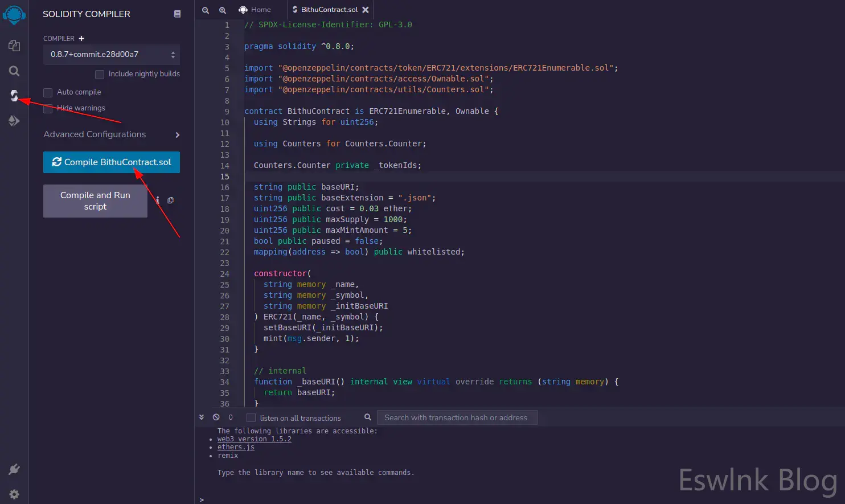Open the Search in files icon
The height and width of the screenshot is (504, 845).
pos(14,71)
